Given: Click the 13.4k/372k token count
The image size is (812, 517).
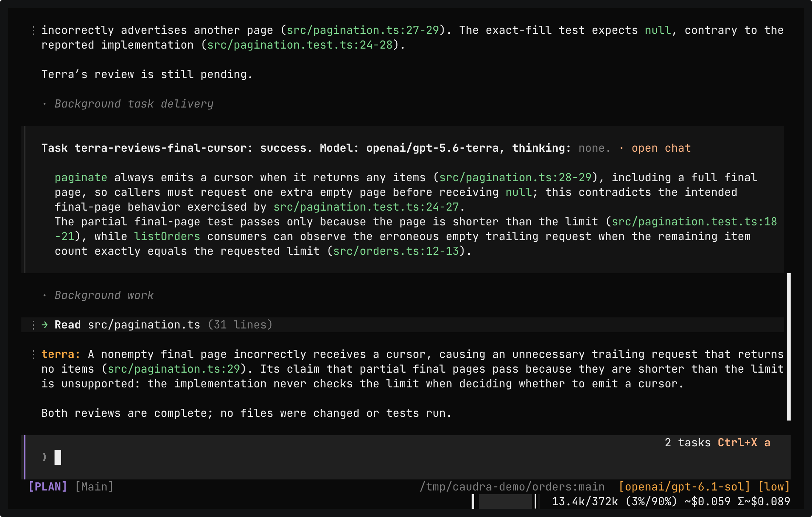Looking at the screenshot, I should coord(585,502).
